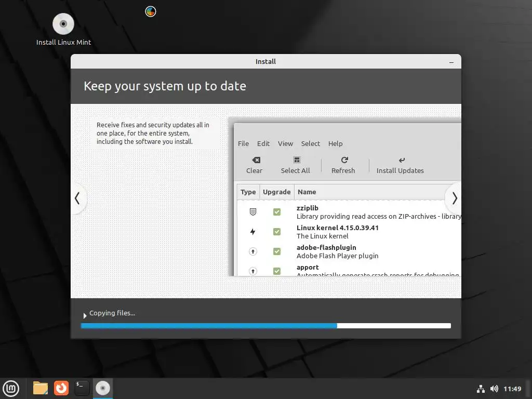Click the Type column header
Screen dimensions: 532x399
point(248,192)
